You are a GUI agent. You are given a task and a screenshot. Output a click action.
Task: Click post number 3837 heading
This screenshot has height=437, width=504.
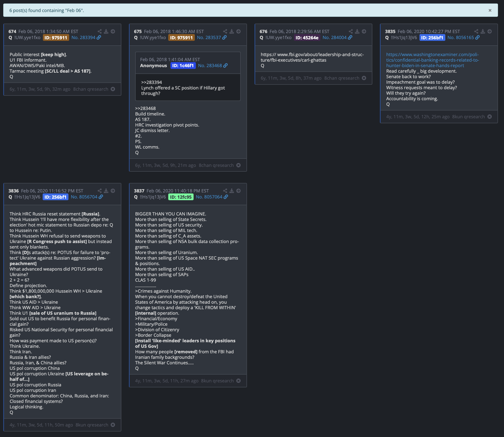(139, 191)
